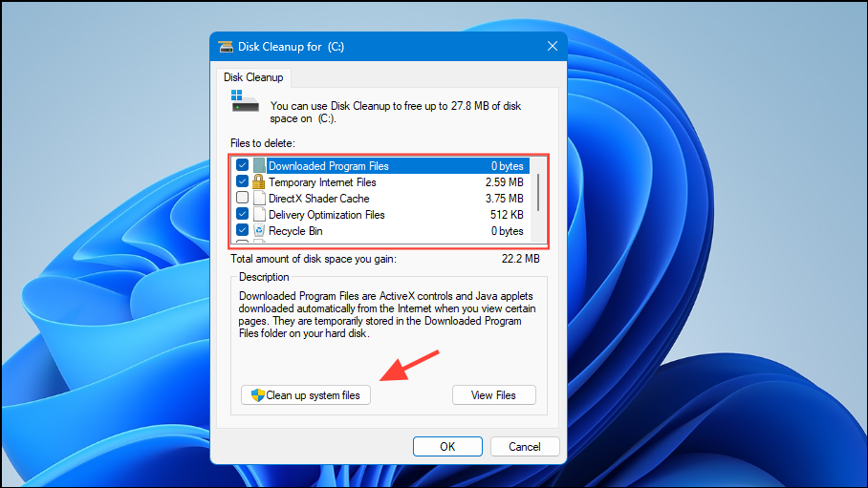The width and height of the screenshot is (868, 488).
Task: Switch to the Disk Cleanup tab
Action: (253, 77)
